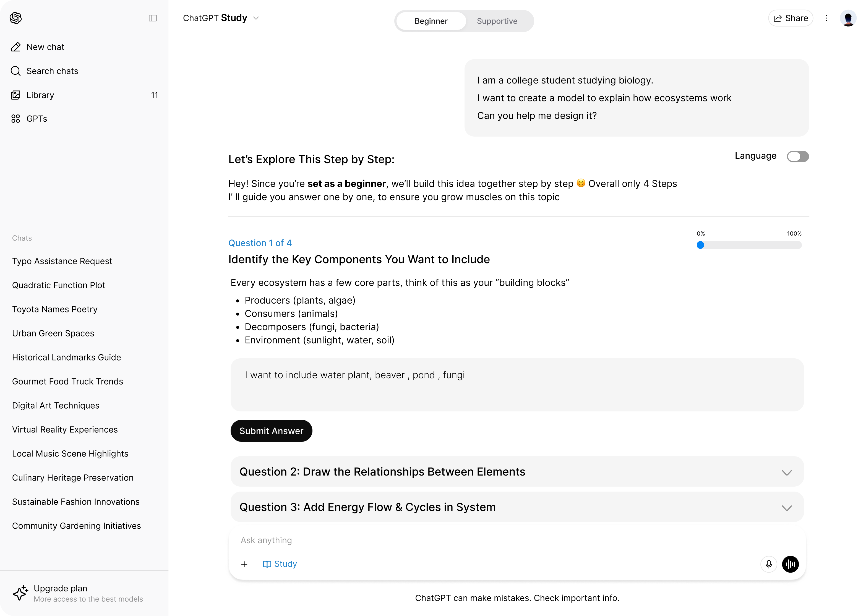Switch to Supportive mode
Screen dimensions: 866x616
click(x=497, y=21)
